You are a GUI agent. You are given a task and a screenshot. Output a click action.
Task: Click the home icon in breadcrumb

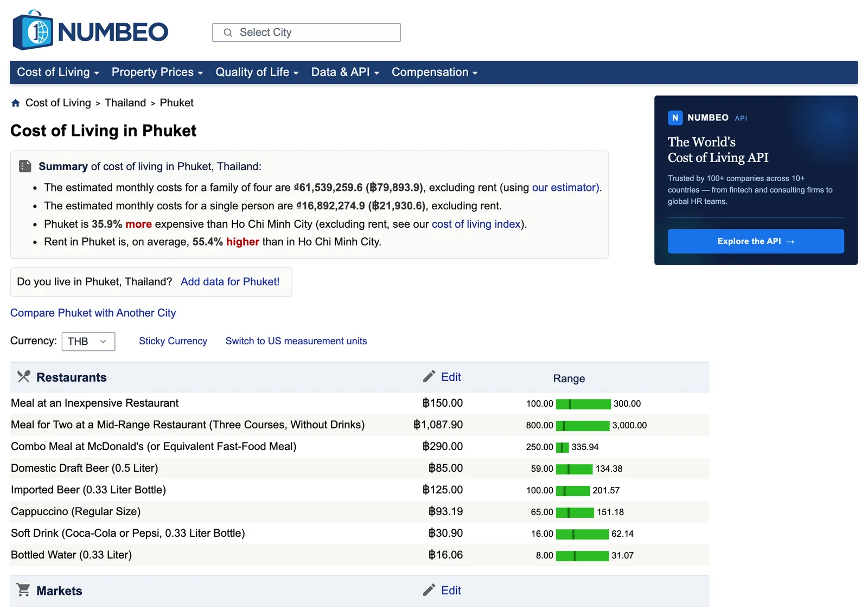point(16,103)
